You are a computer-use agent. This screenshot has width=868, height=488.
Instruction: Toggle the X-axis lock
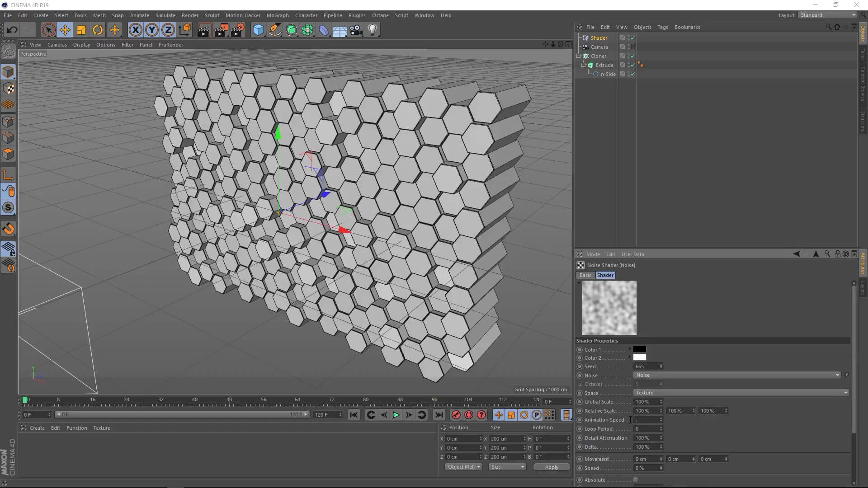tap(135, 30)
